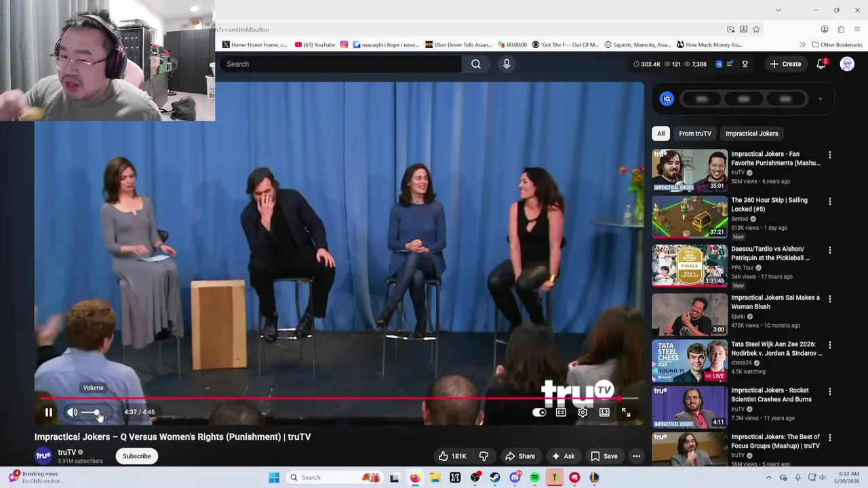Open player settings gear
This screenshot has height=488, width=868.
583,412
